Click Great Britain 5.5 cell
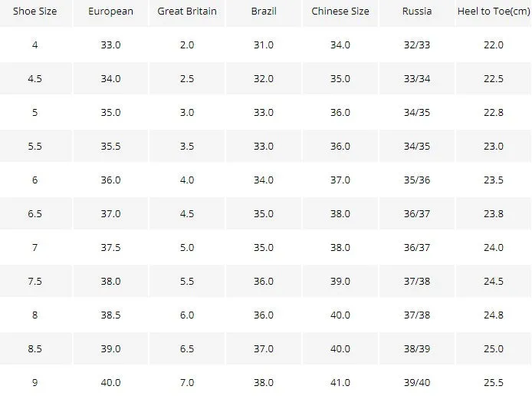The height and width of the screenshot is (396, 532). [187, 281]
